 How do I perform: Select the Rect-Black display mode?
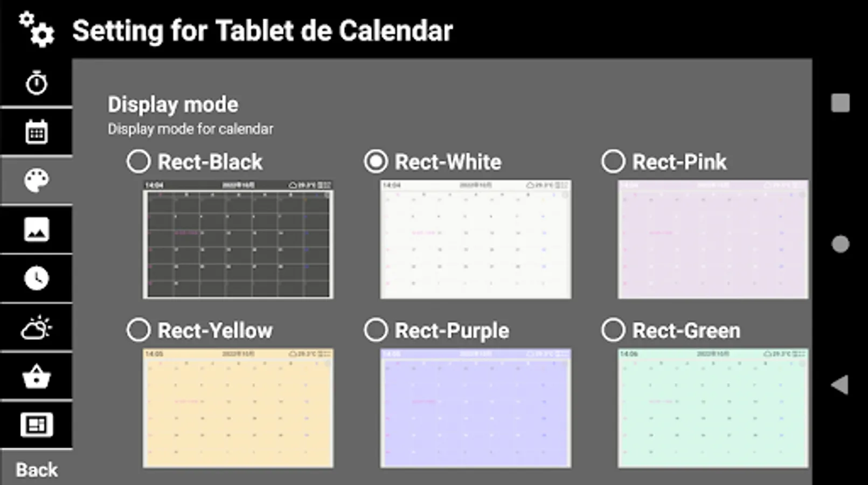tap(138, 160)
